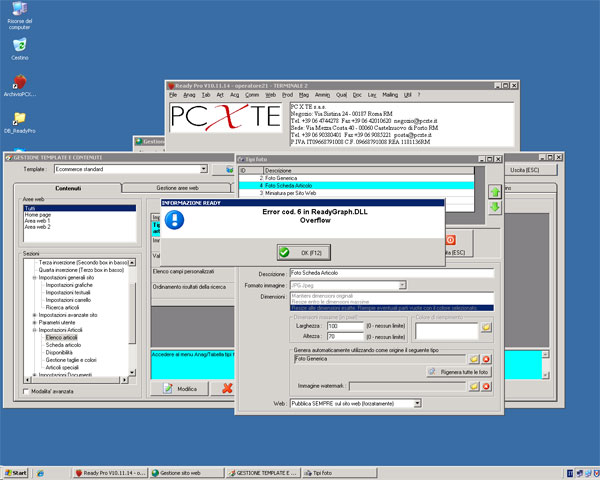Open the DB_ReadyPro folder shortcut

(x=20, y=122)
